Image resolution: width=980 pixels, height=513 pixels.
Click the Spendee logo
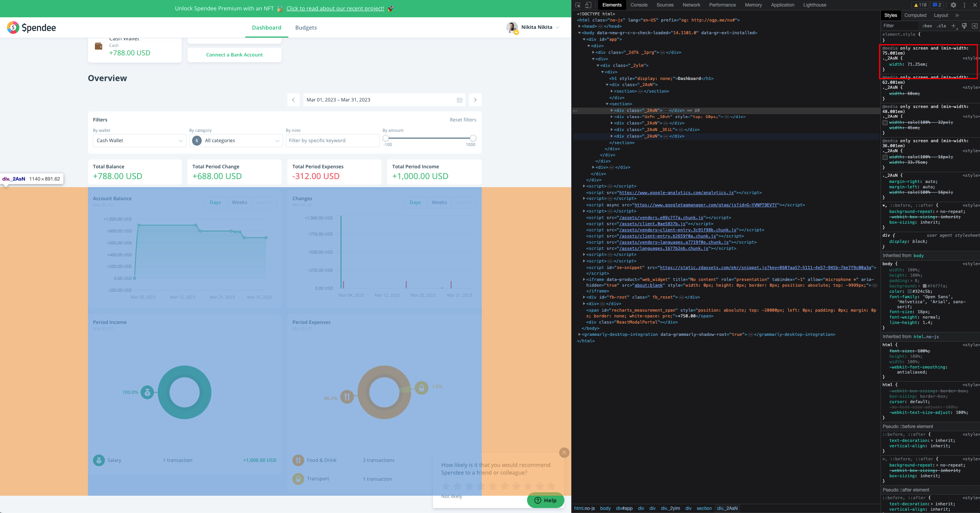coord(32,27)
